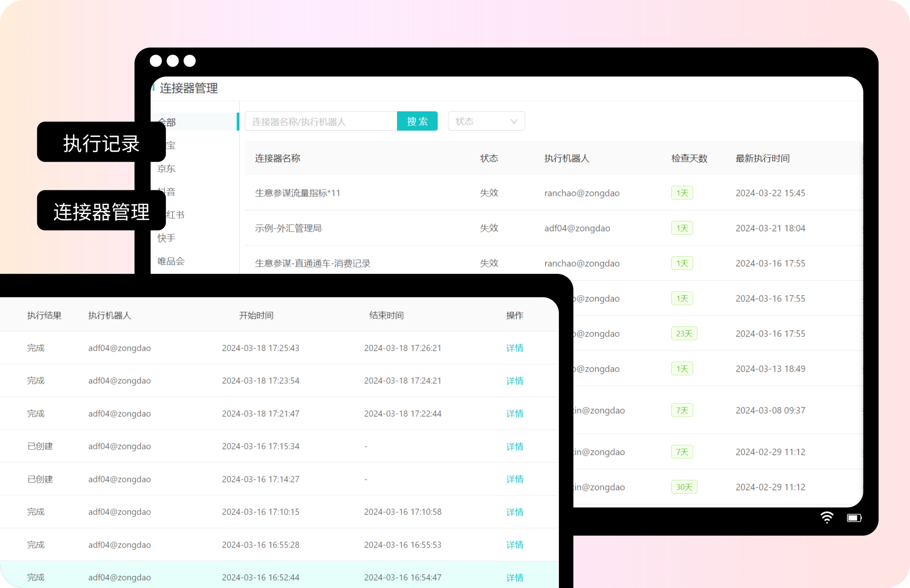Click the third white window dot
Viewport: 910px width, 588px height.
tap(190, 61)
